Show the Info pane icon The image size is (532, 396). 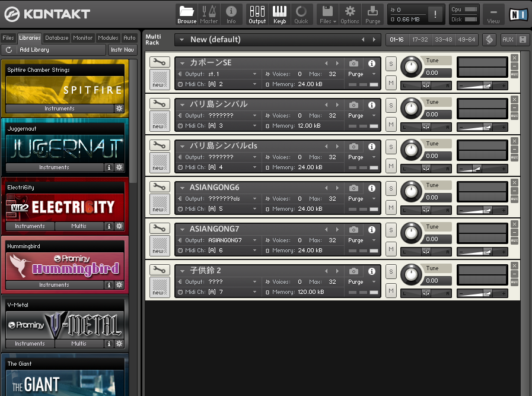point(231,15)
